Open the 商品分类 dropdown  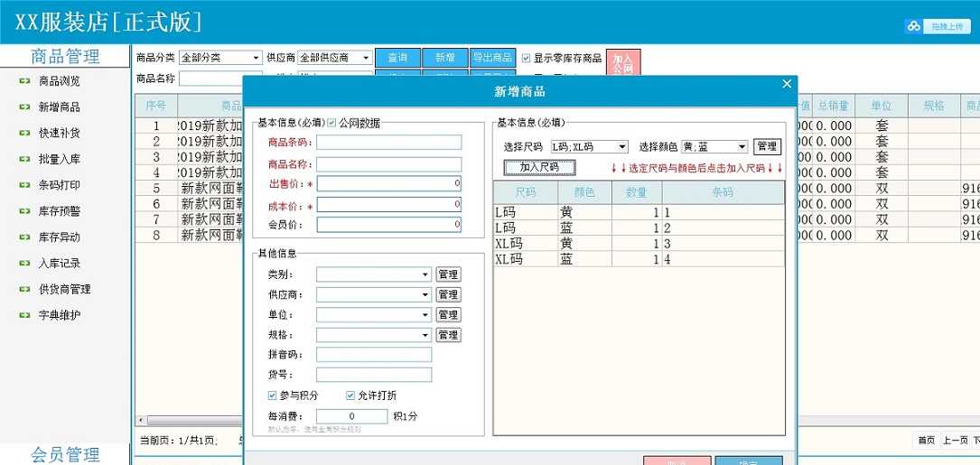(x=257, y=58)
